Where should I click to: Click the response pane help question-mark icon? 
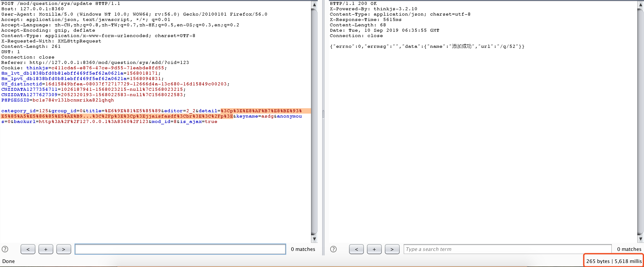(333, 249)
